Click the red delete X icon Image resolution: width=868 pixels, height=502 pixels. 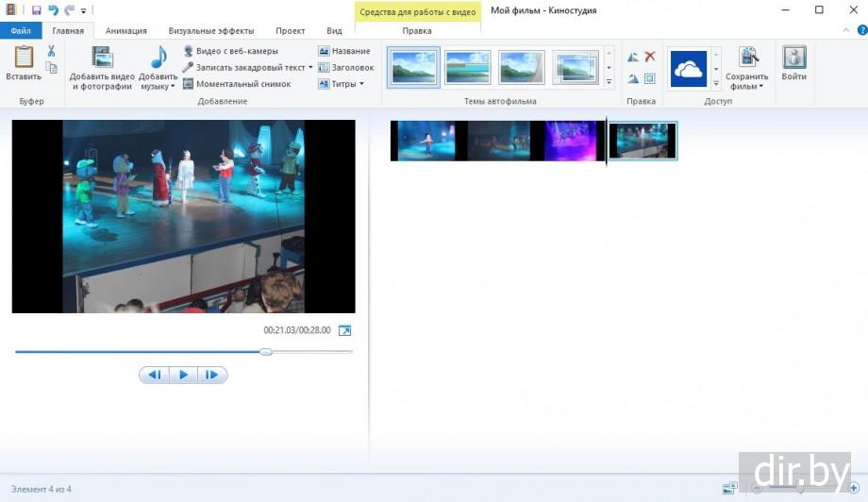pos(650,58)
